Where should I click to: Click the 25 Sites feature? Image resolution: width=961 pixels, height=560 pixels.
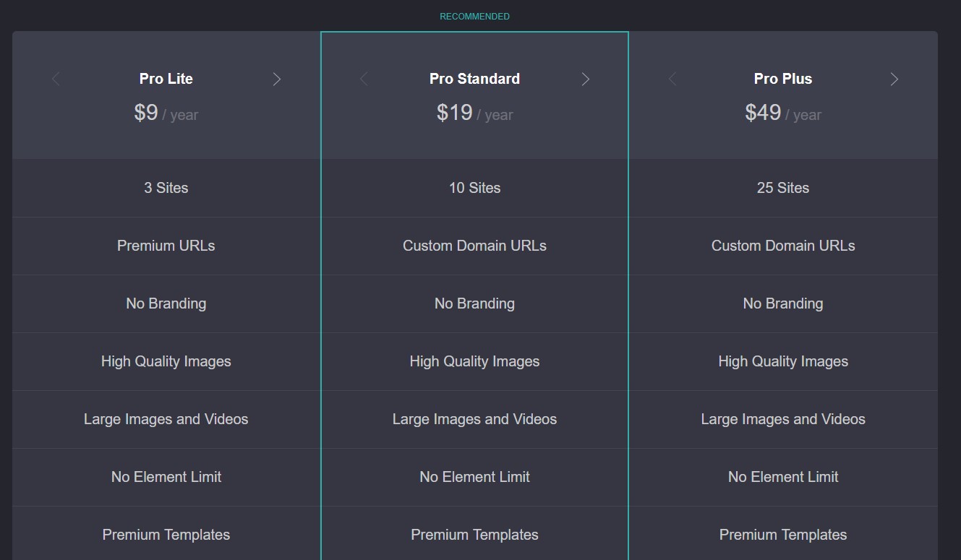tap(783, 188)
